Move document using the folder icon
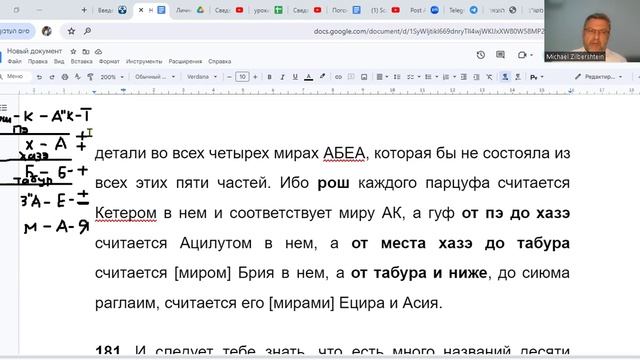This screenshot has width=640, height=360. 86,51
